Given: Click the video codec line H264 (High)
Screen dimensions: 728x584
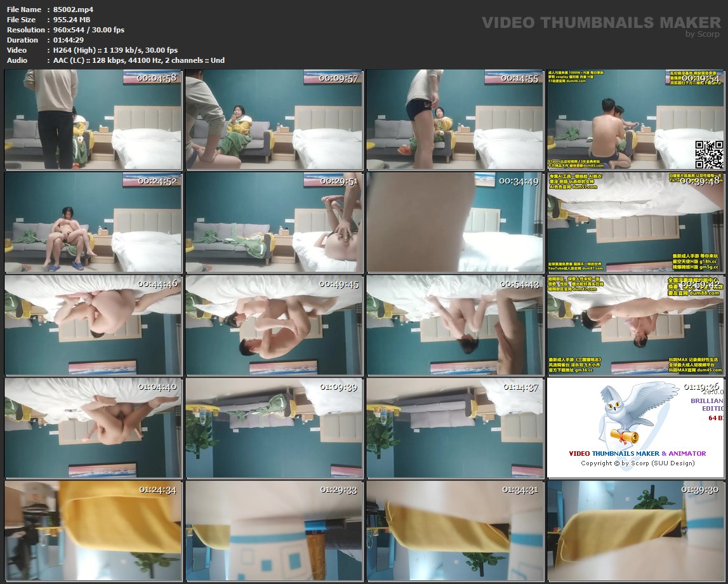Looking at the screenshot, I should tap(116, 50).
